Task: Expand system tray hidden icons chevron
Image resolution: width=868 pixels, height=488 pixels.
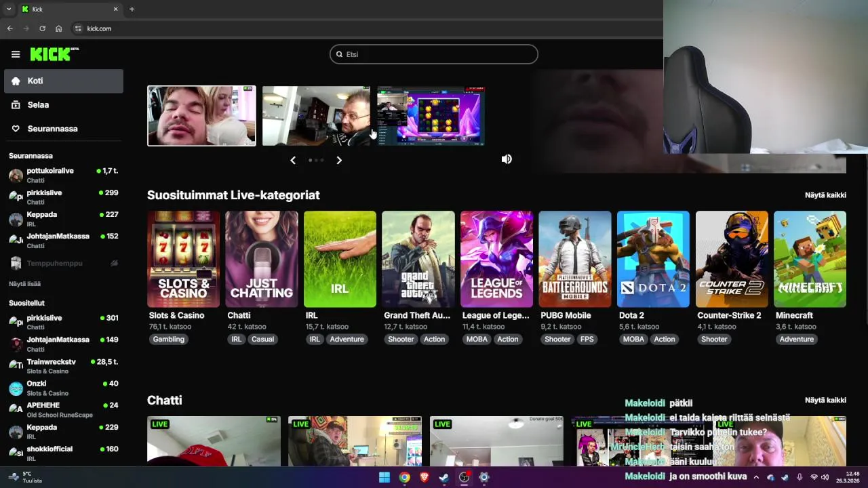Action: (x=756, y=477)
